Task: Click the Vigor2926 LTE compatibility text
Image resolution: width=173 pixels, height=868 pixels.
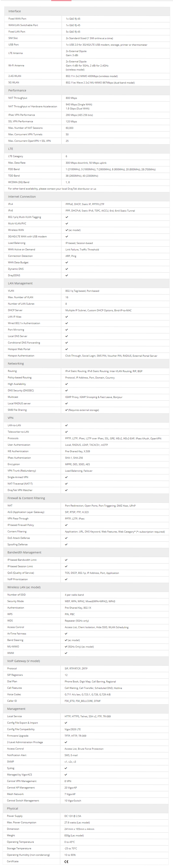Action: tap(73, 729)
